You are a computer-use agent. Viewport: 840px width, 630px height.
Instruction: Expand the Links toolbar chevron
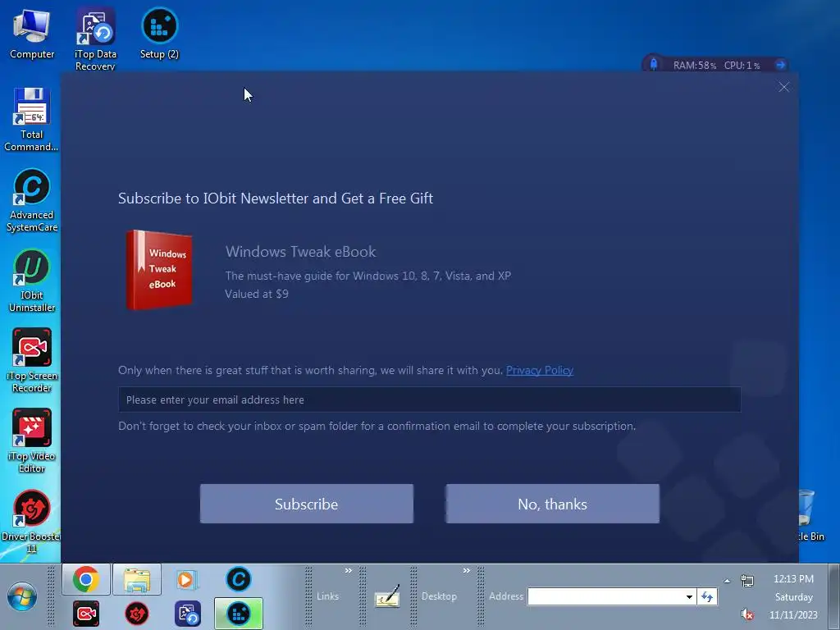coord(348,571)
